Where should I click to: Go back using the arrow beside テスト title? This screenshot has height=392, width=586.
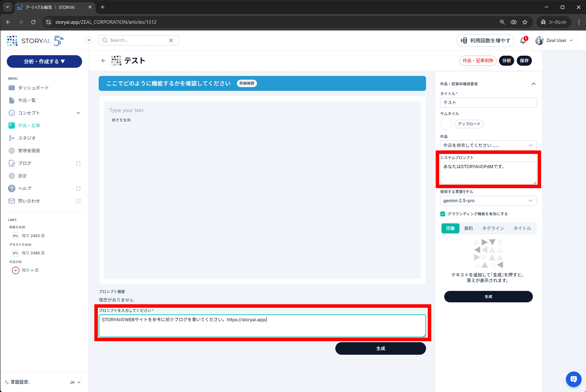pos(104,61)
